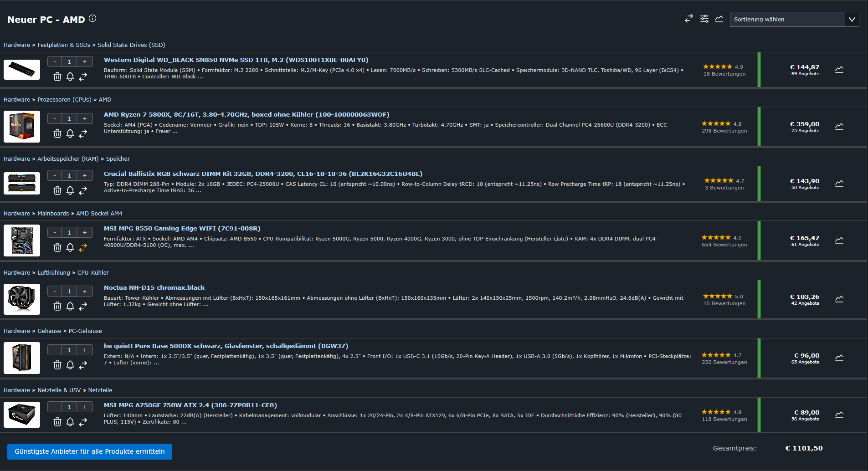Viewport: 868px width, 471px height.
Task: Remove MSI MPG B550 mainboard with trash icon
Action: tap(57, 247)
